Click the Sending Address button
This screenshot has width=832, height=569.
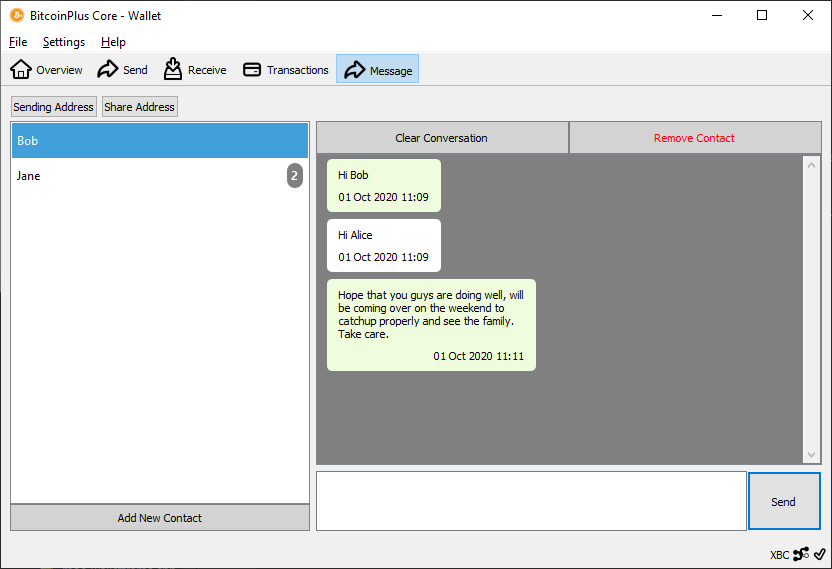[54, 107]
